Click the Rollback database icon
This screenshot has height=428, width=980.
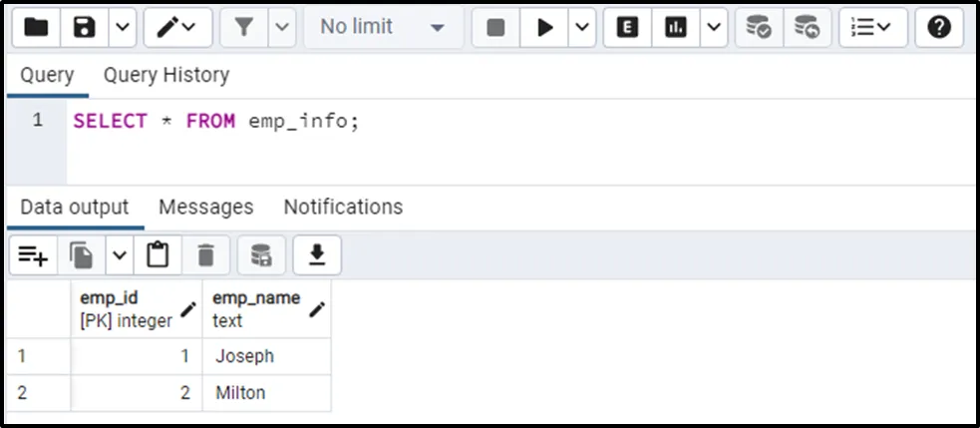[808, 28]
